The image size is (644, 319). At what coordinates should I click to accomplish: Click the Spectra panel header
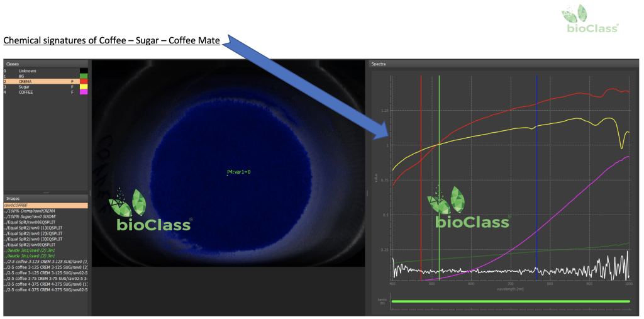(502, 64)
